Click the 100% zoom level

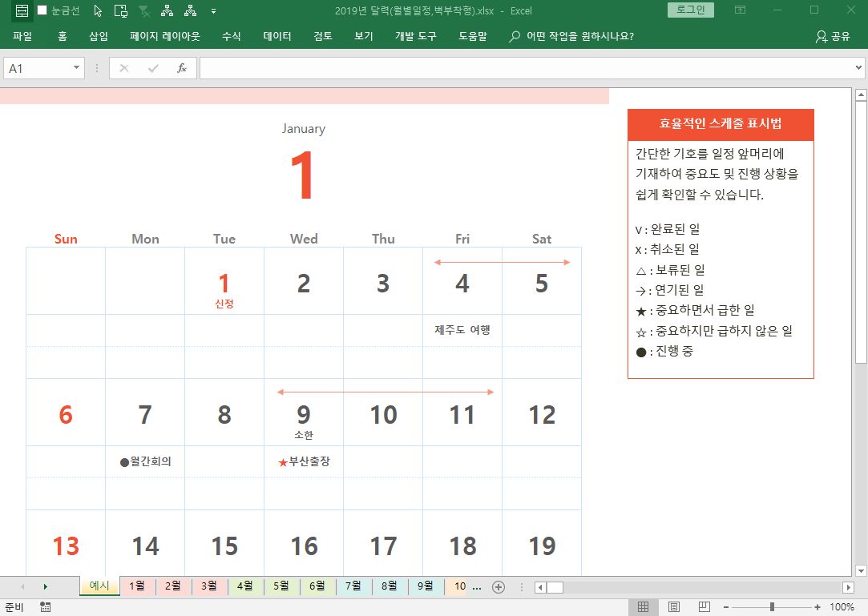point(842,607)
